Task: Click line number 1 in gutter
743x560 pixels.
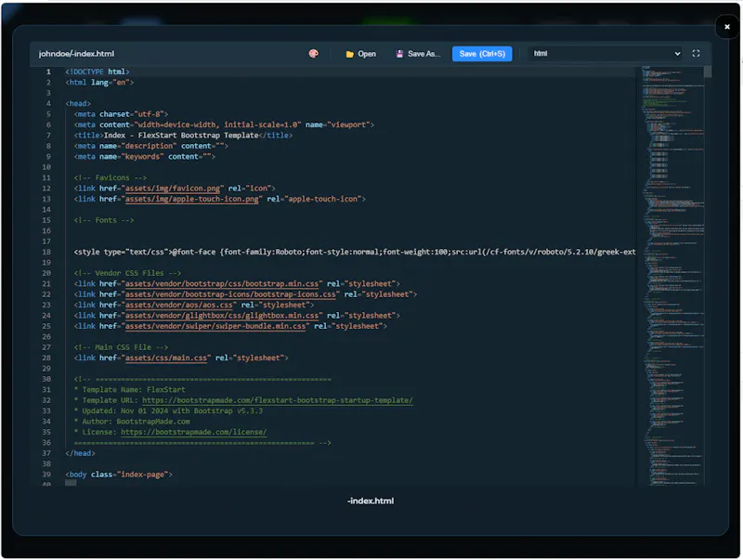Action: (x=48, y=72)
